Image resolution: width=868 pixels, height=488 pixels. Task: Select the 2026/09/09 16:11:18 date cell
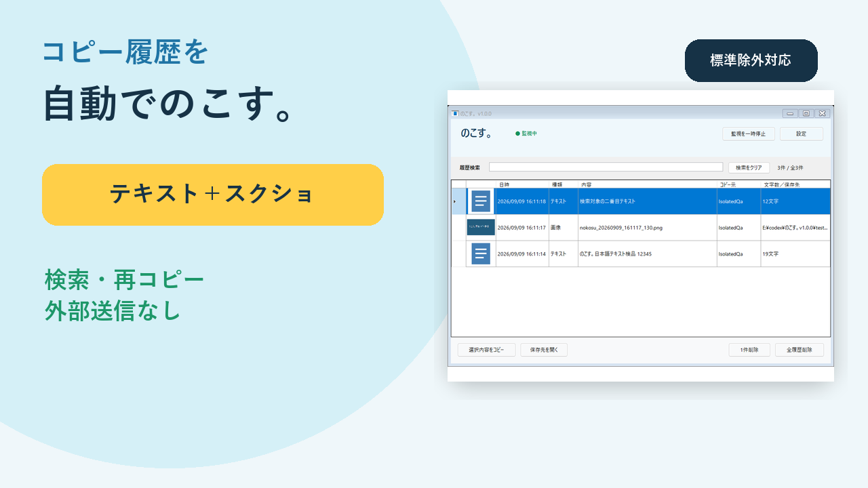(522, 201)
